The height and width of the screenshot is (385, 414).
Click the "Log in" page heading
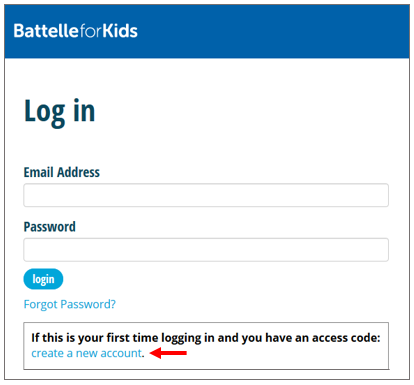tap(60, 112)
